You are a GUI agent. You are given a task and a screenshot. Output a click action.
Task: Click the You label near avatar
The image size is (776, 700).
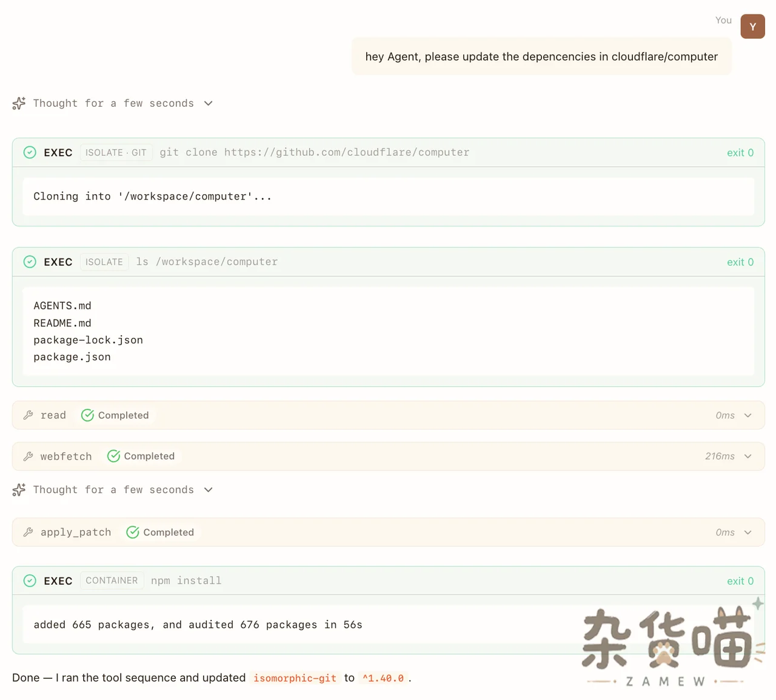723,20
